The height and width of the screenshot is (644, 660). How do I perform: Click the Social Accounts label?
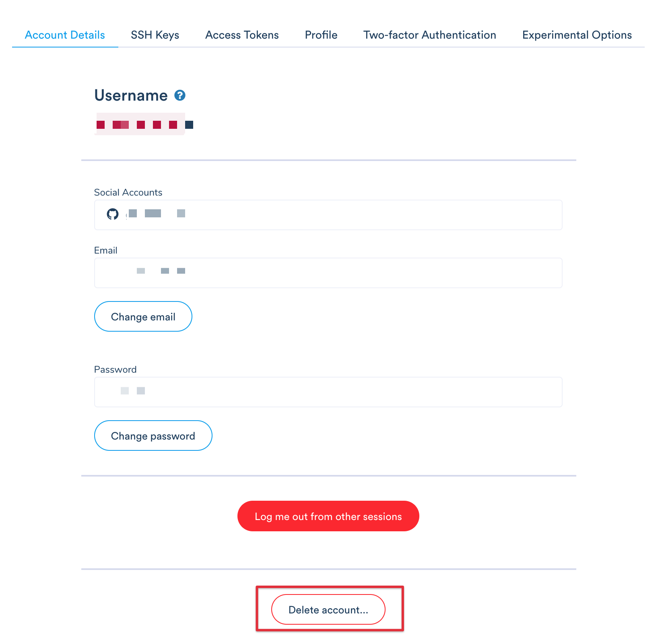[x=128, y=192]
